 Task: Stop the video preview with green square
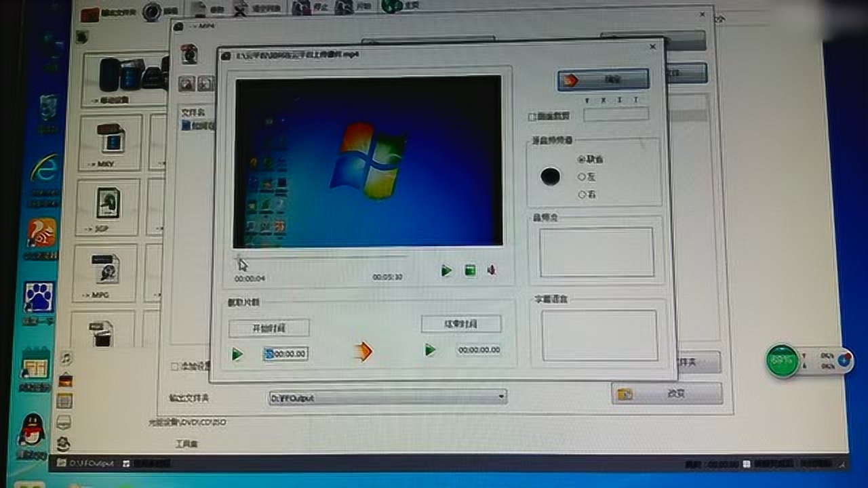469,271
